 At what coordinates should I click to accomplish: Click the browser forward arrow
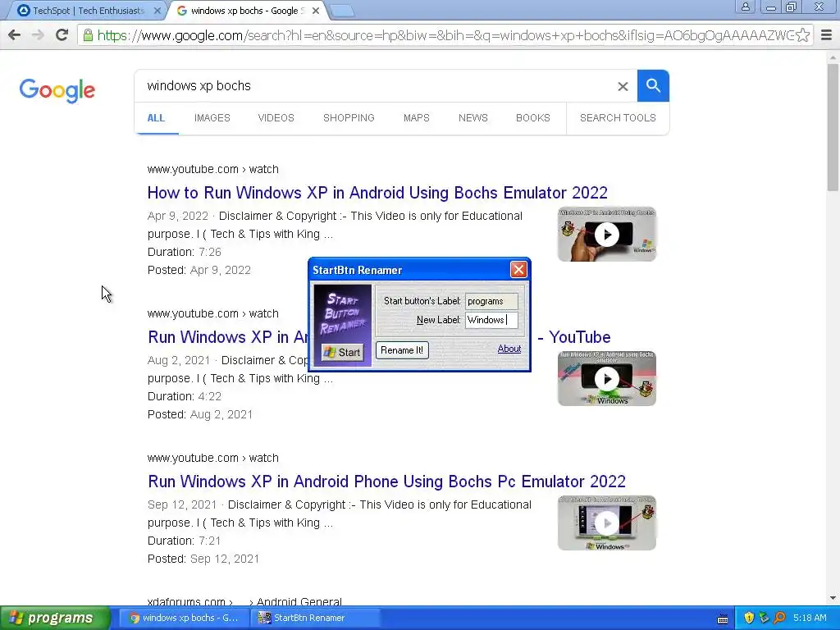pos(38,35)
